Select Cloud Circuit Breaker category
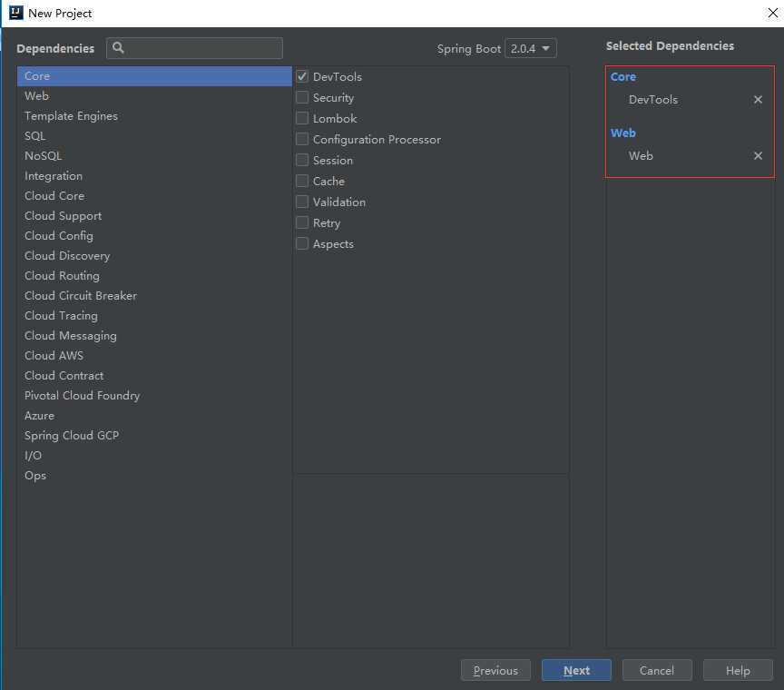The image size is (784, 690). coord(154,296)
